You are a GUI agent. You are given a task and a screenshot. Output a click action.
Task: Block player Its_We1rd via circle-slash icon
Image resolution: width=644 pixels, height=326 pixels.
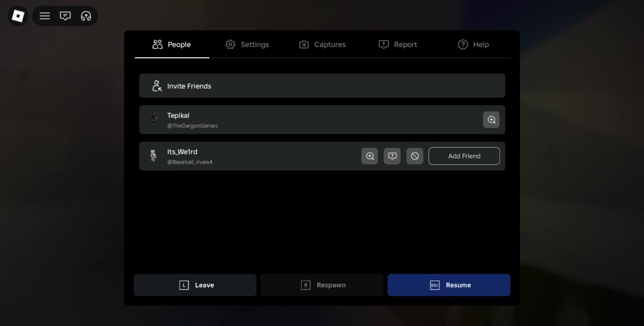click(x=415, y=156)
